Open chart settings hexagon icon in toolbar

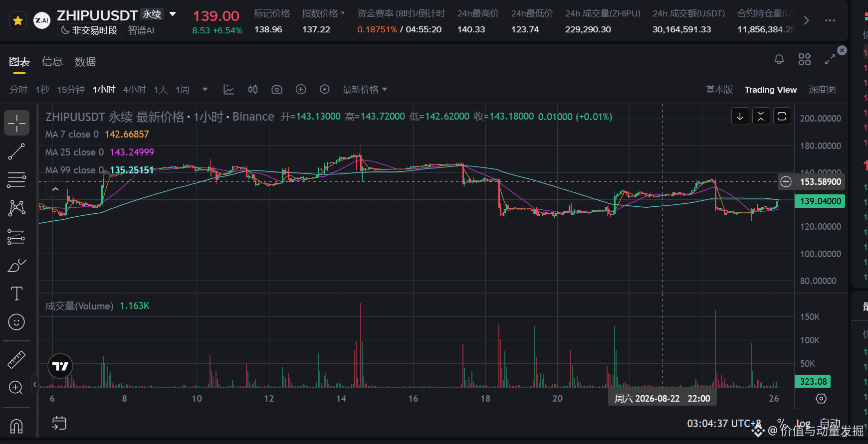[x=325, y=89]
